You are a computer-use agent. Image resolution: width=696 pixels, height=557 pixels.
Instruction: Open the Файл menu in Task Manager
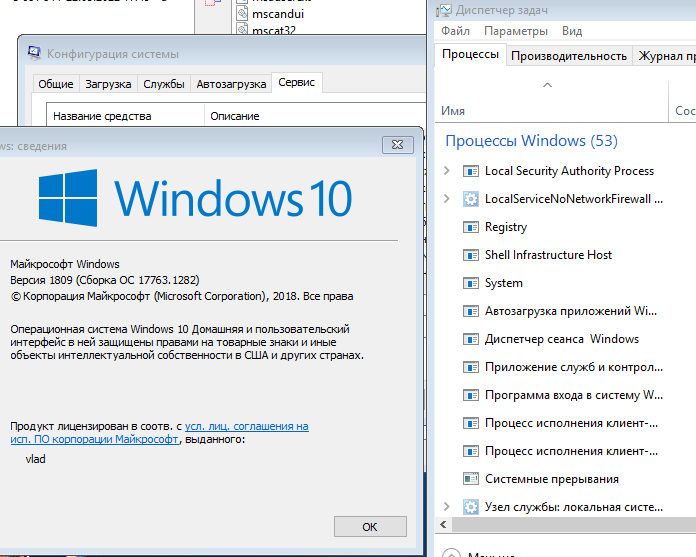(x=455, y=31)
